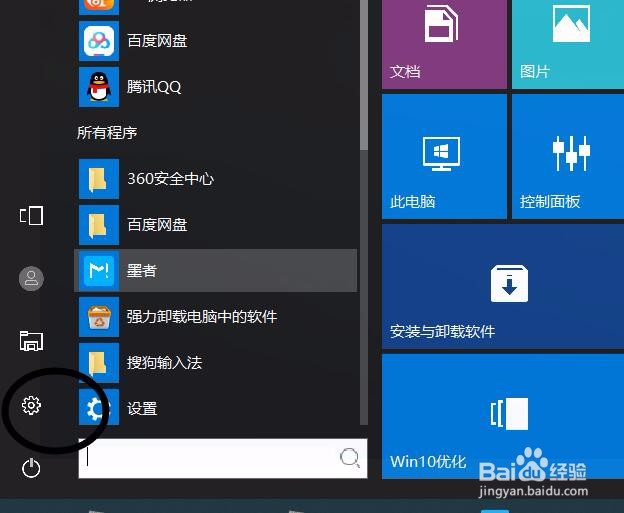
Task: Click the program list vertical scrollbar
Action: [x=364, y=213]
